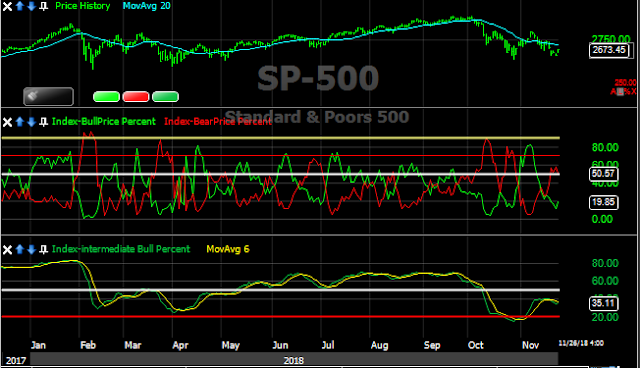Select the Price History indicator label
Screen dimensions: 640x368
point(82,6)
